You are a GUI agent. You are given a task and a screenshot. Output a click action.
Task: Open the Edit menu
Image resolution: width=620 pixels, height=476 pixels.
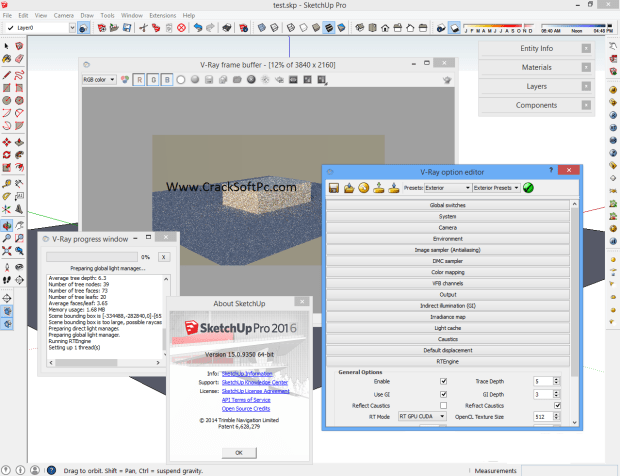(23, 15)
